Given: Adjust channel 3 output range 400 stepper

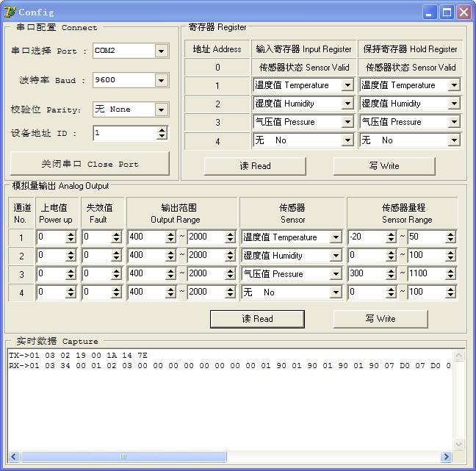Looking at the screenshot, I should pos(171,273).
